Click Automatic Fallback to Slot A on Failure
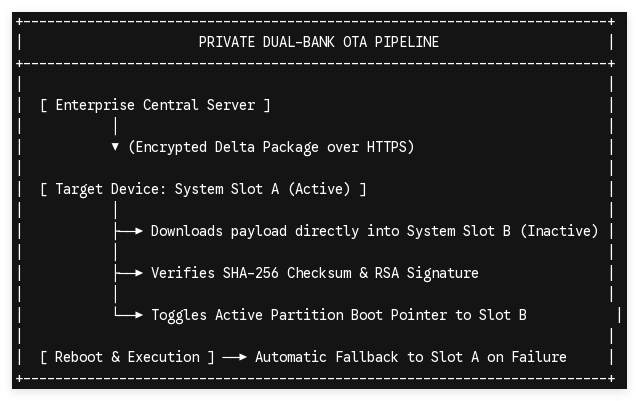 (411, 357)
